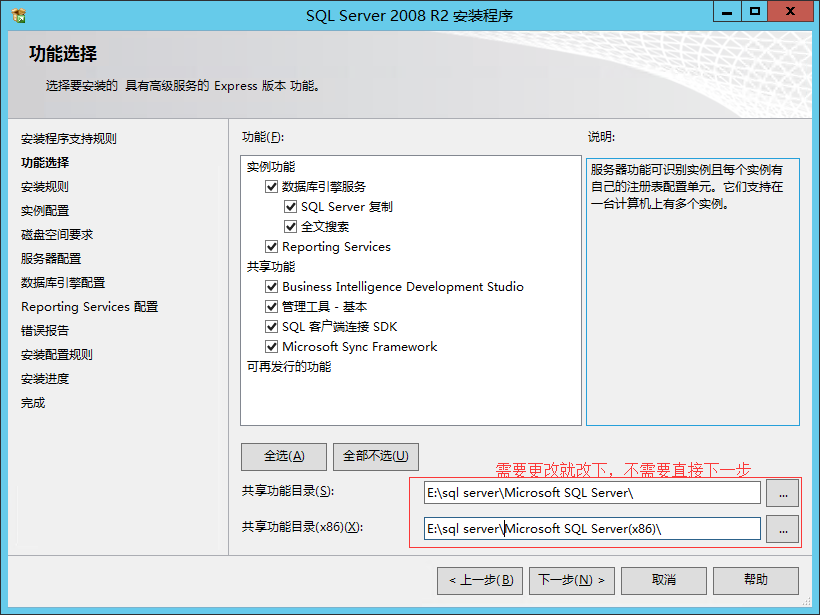
Task: Select the 安装程序支持规则 step
Action: tap(69, 139)
